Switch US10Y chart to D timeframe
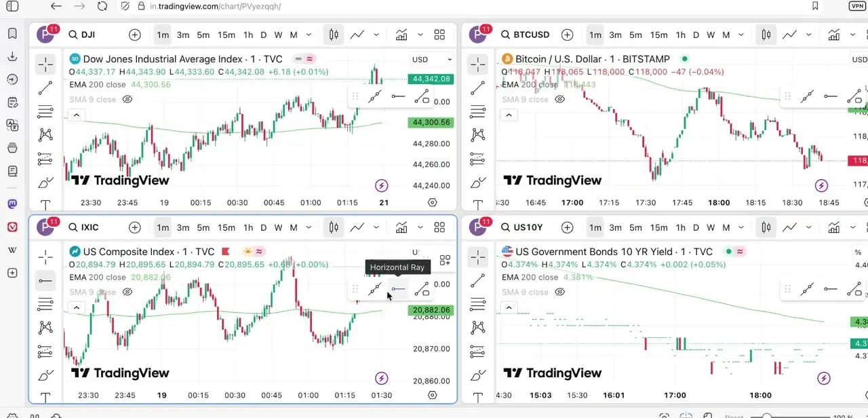Image resolution: width=868 pixels, height=418 pixels. coord(696,227)
